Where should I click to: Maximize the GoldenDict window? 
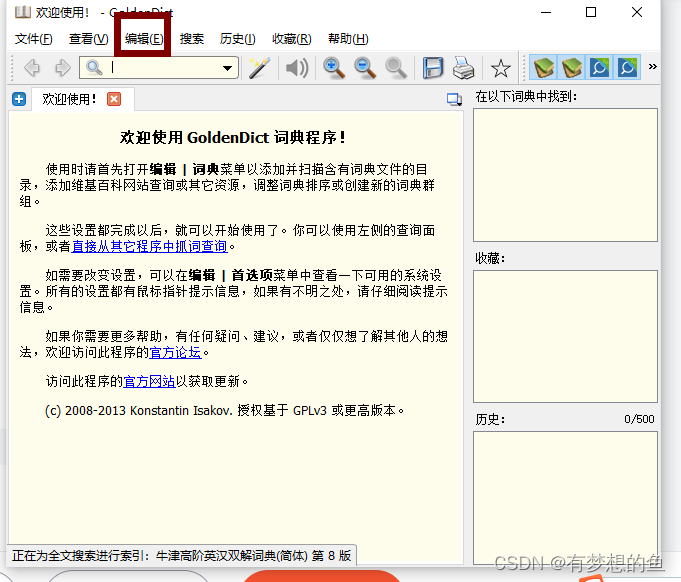[x=591, y=12]
